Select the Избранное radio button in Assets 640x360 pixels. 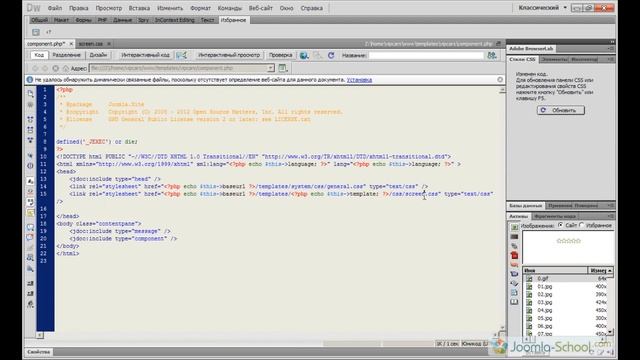click(582, 225)
